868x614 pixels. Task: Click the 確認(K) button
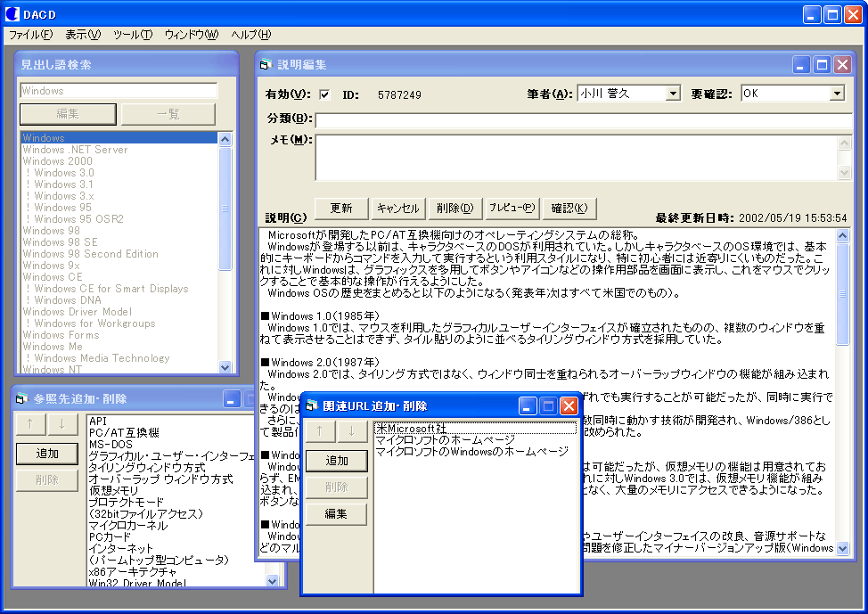click(x=569, y=209)
